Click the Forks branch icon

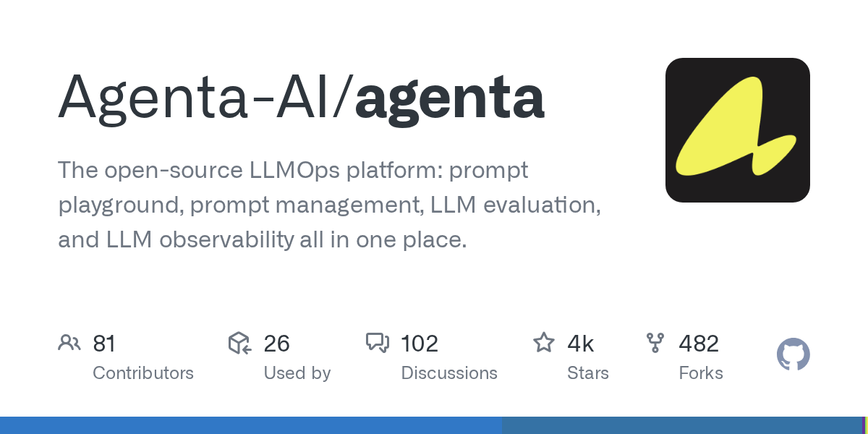655,343
